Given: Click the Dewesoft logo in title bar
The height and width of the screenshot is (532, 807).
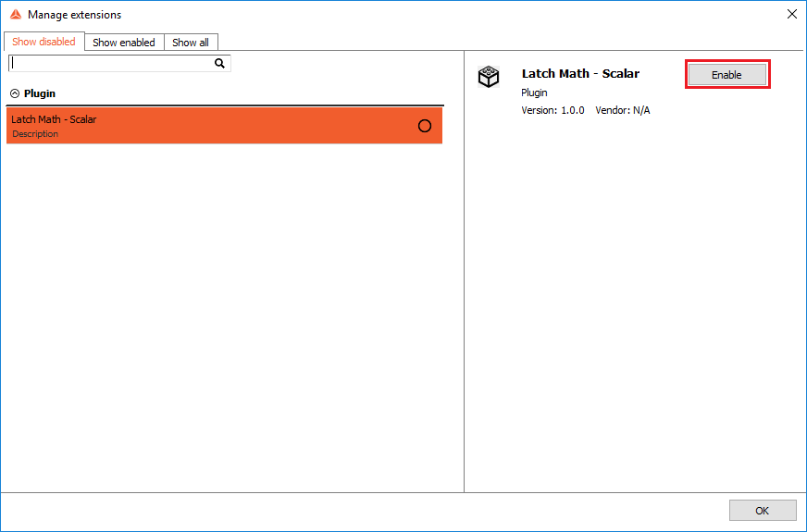Looking at the screenshot, I should tap(16, 15).
